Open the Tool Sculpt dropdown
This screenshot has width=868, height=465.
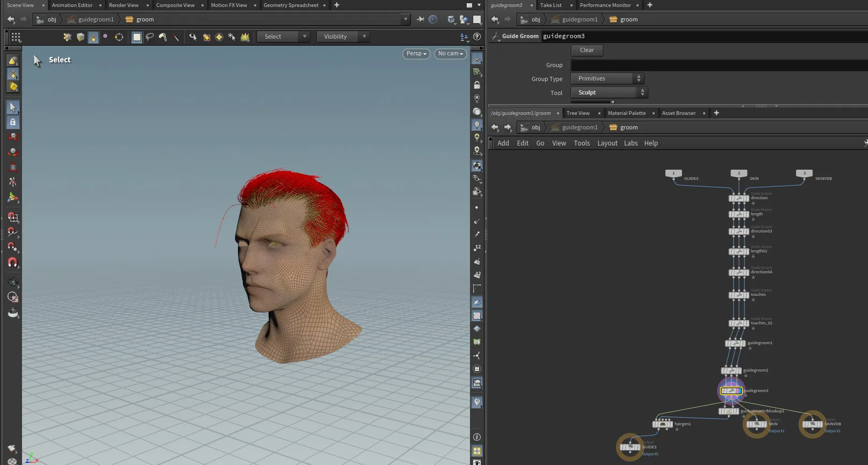click(609, 92)
